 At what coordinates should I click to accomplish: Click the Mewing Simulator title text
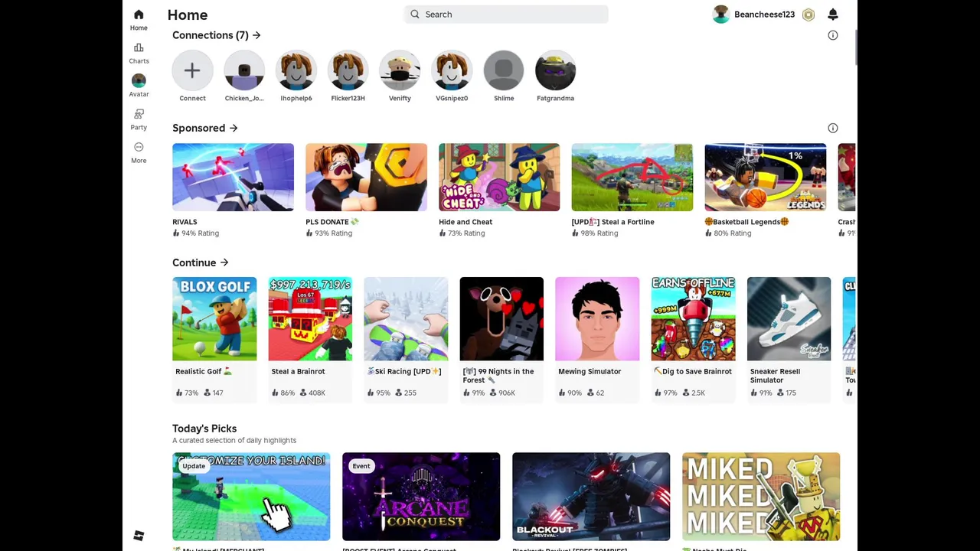[x=590, y=371]
